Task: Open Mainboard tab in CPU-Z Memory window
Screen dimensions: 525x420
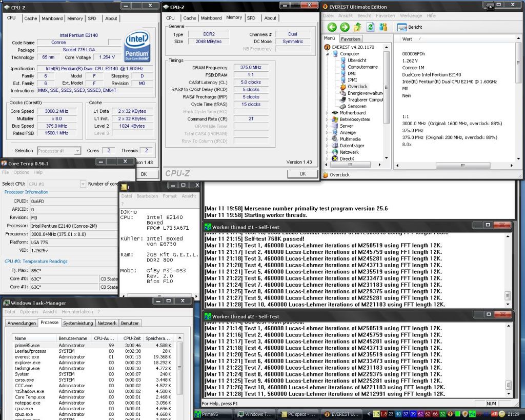Action: (x=211, y=18)
